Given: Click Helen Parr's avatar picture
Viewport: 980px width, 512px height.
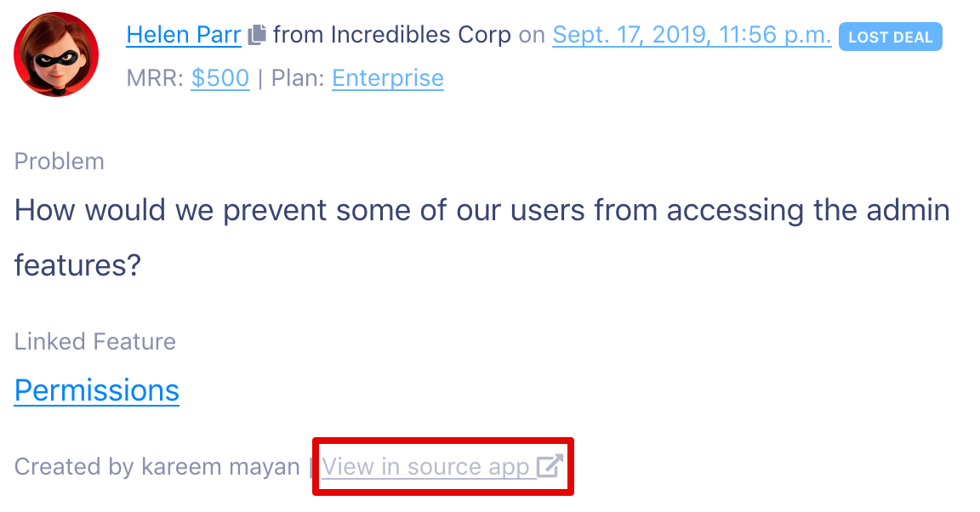Looking at the screenshot, I should 56,54.
